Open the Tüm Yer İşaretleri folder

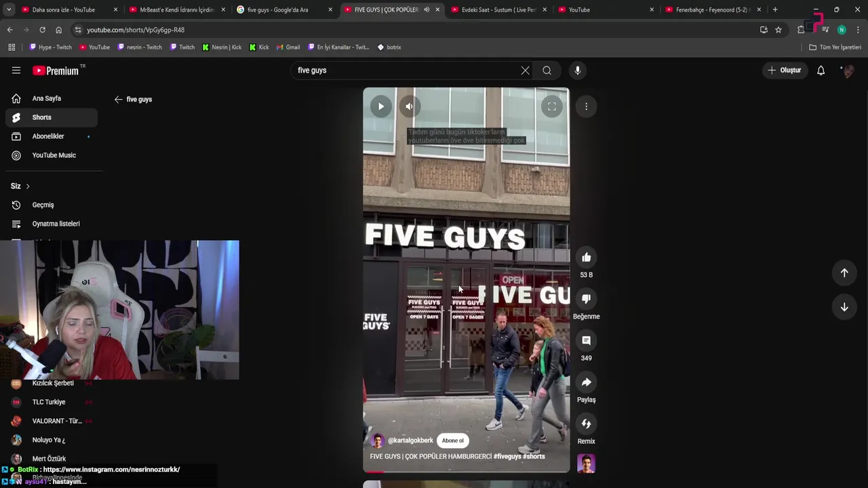coord(835,47)
